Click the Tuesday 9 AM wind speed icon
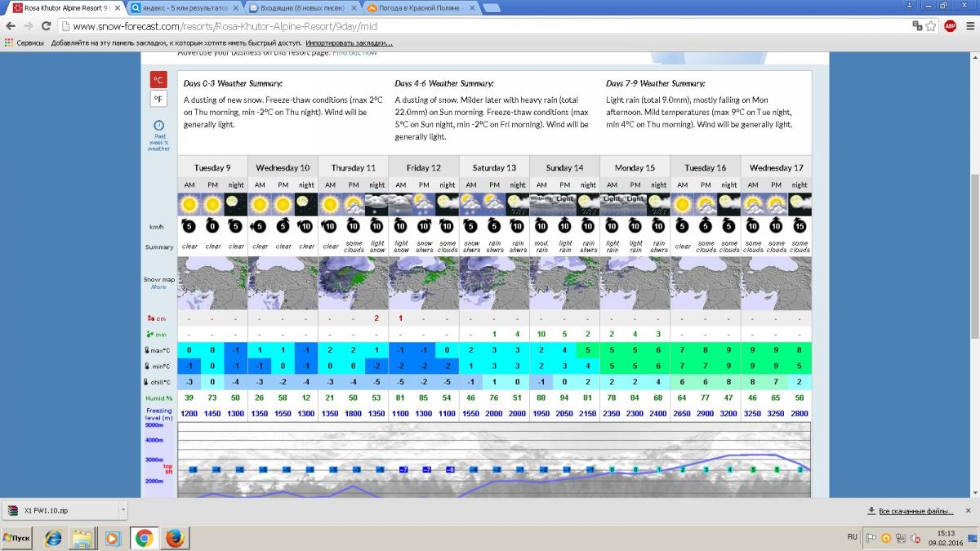The width and height of the screenshot is (980, 551). pyautogui.click(x=189, y=225)
